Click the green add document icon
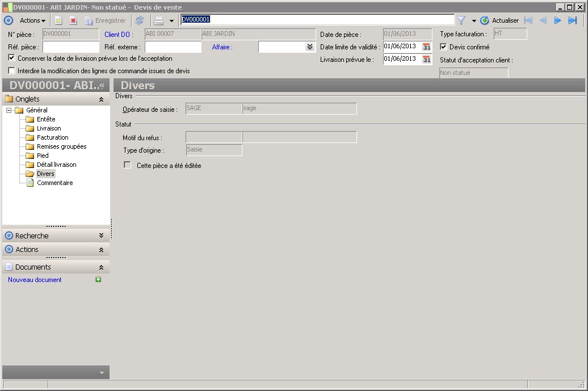The image size is (588, 391). click(x=98, y=279)
